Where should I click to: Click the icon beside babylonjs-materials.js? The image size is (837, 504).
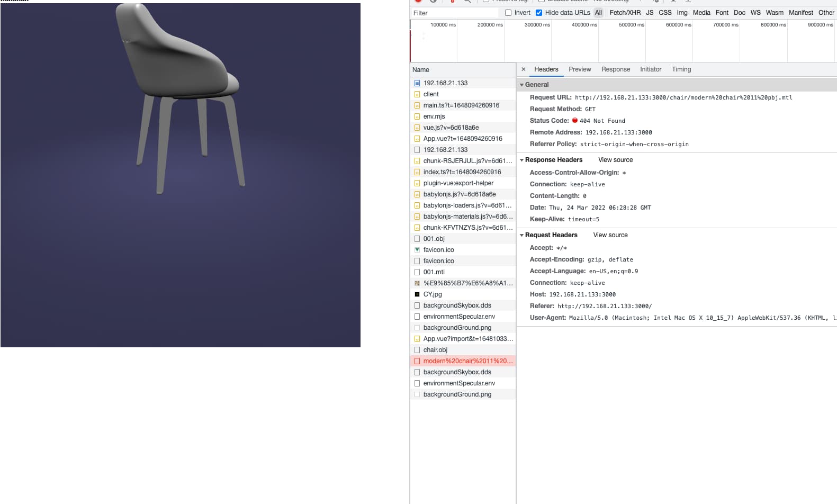click(x=417, y=217)
